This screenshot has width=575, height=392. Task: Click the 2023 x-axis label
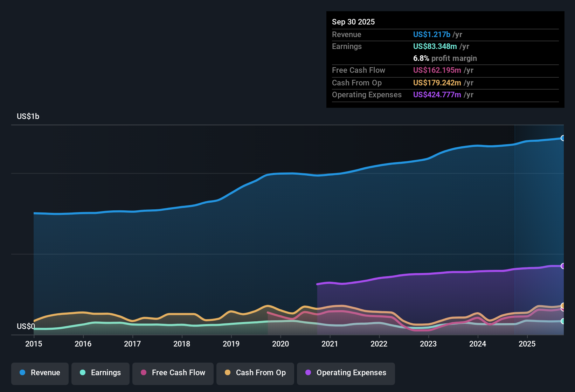click(428, 344)
